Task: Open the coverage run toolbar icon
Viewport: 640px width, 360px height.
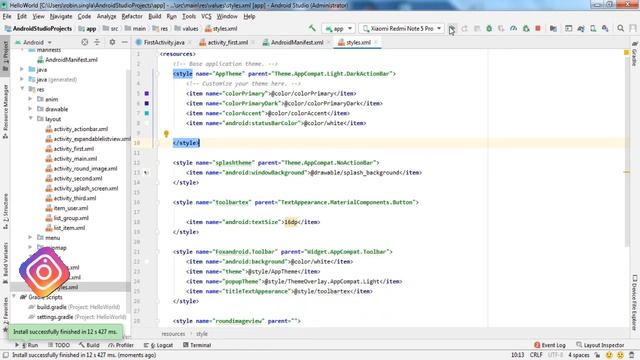Action: [501, 29]
